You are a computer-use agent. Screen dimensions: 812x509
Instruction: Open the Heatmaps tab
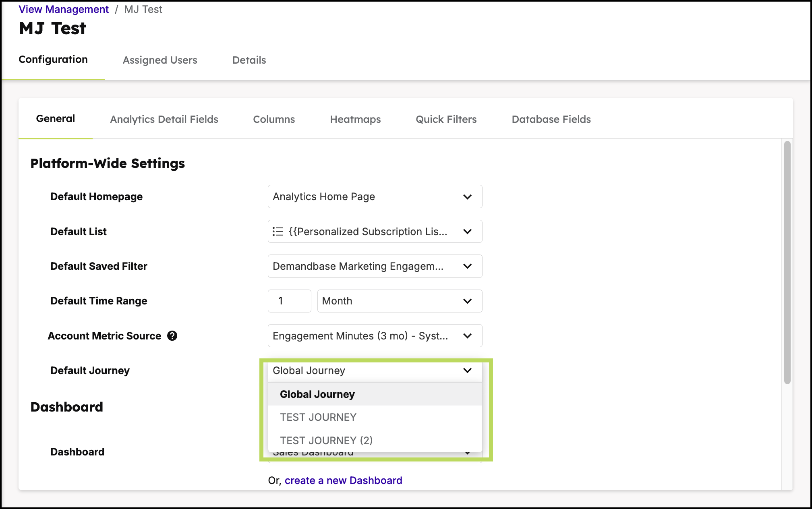coord(355,119)
